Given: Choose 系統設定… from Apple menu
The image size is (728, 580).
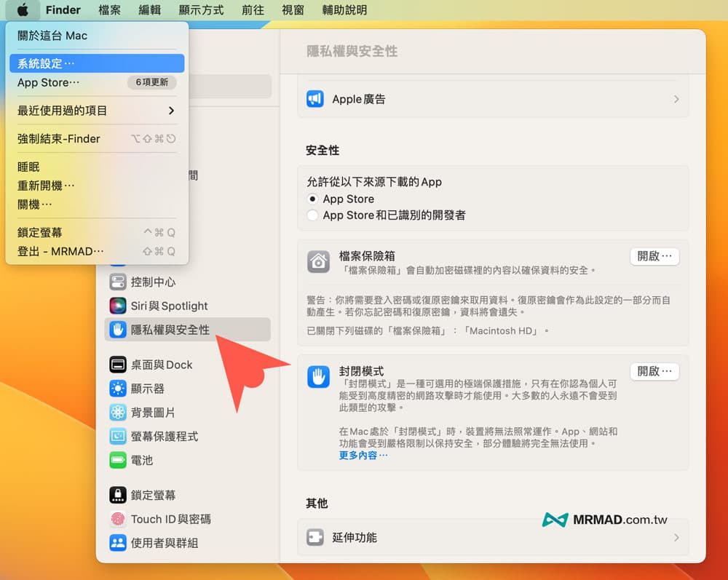Looking at the screenshot, I should tap(97, 63).
